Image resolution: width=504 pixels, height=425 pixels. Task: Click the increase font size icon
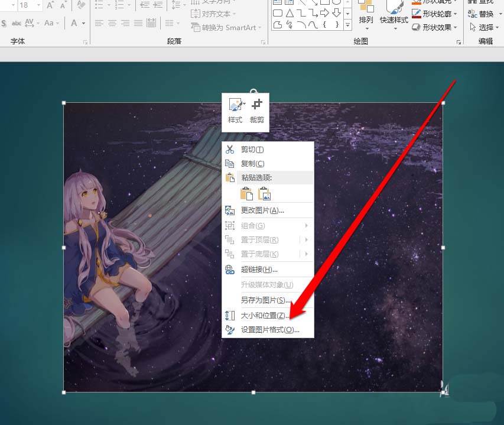pos(50,5)
